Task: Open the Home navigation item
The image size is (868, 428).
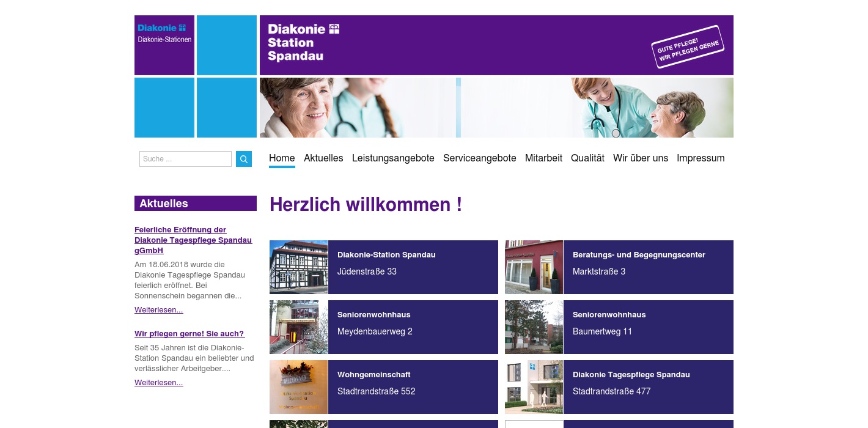Action: click(x=282, y=158)
